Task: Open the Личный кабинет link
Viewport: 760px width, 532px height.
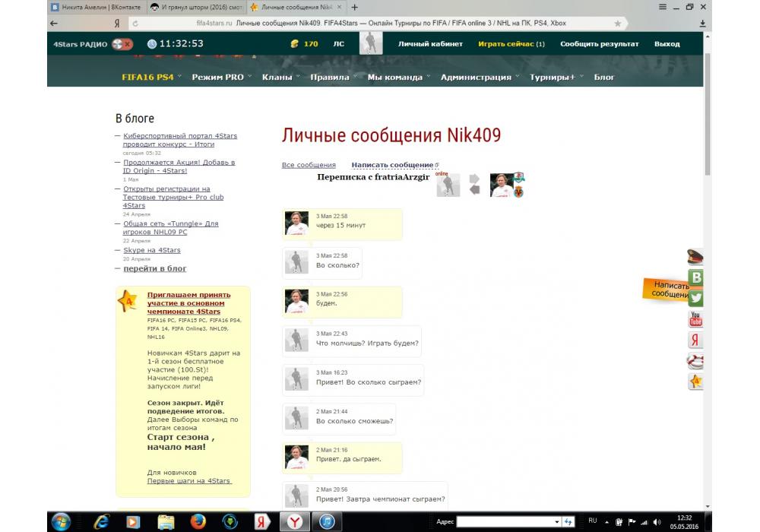Action: 430,44
